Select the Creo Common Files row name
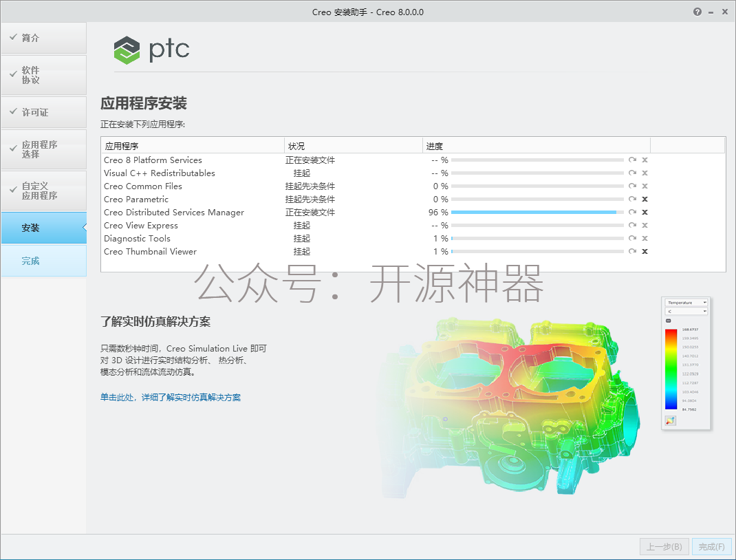Screen dimensions: 736x560 coord(142,186)
